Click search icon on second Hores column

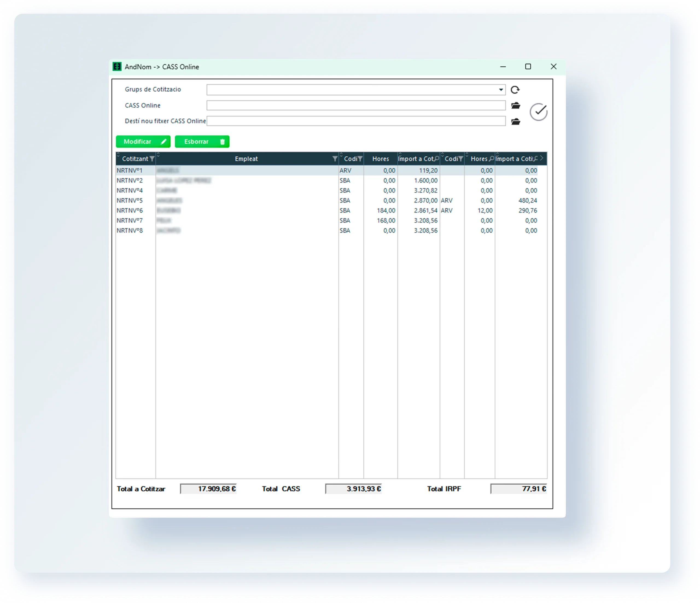491,159
